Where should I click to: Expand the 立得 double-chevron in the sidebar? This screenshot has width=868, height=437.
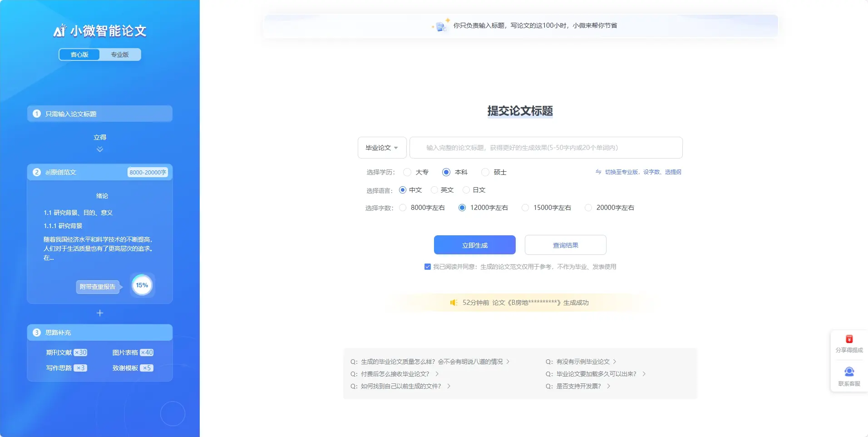[x=99, y=149]
